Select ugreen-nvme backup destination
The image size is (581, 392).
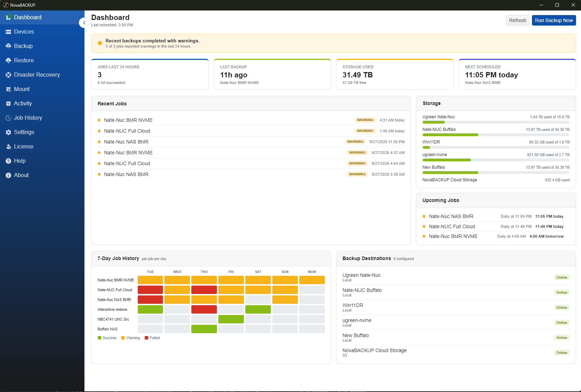456,322
